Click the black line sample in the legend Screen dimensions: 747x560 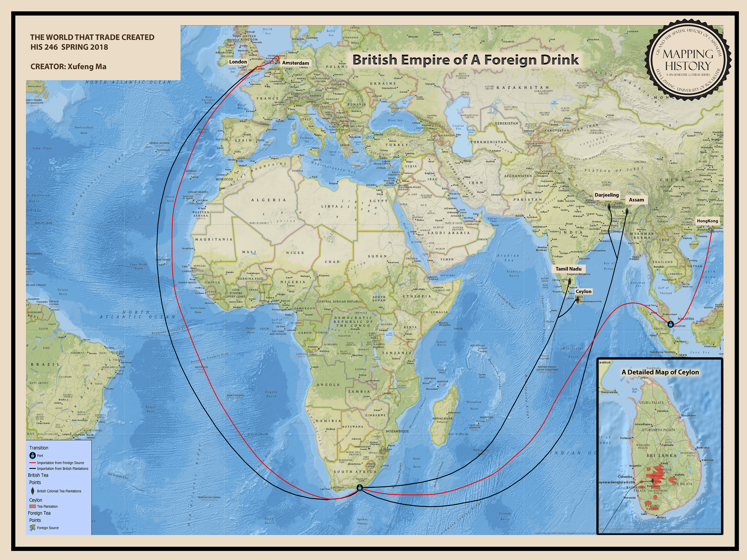coord(32,469)
